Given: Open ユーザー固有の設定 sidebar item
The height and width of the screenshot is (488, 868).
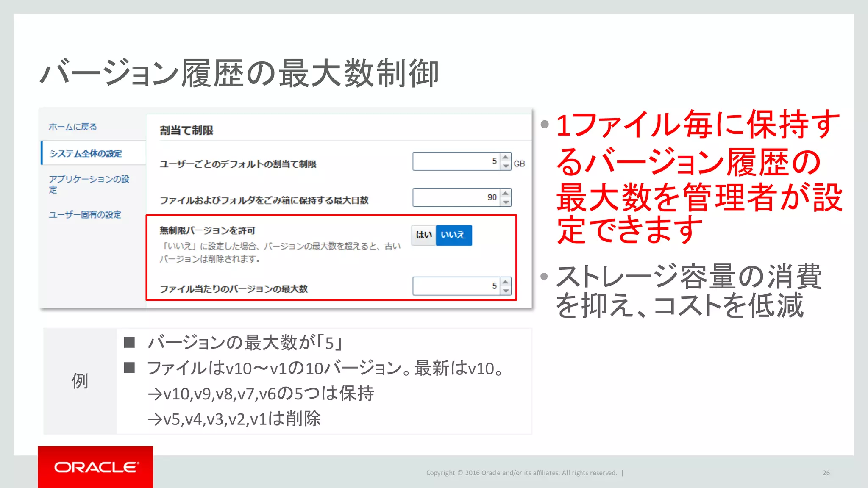Looking at the screenshot, I should coord(85,215).
